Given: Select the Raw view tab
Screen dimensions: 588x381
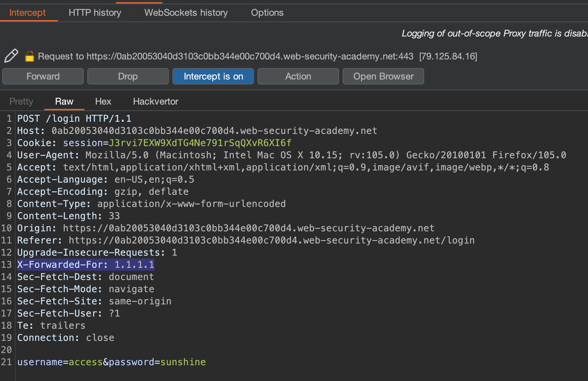Looking at the screenshot, I should point(64,101).
